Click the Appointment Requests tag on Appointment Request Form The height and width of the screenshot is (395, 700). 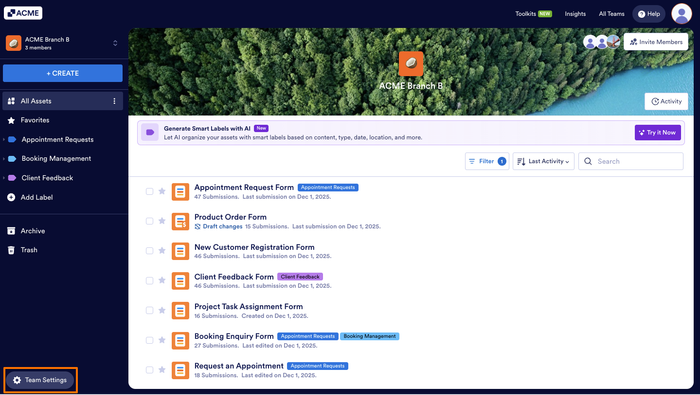328,187
